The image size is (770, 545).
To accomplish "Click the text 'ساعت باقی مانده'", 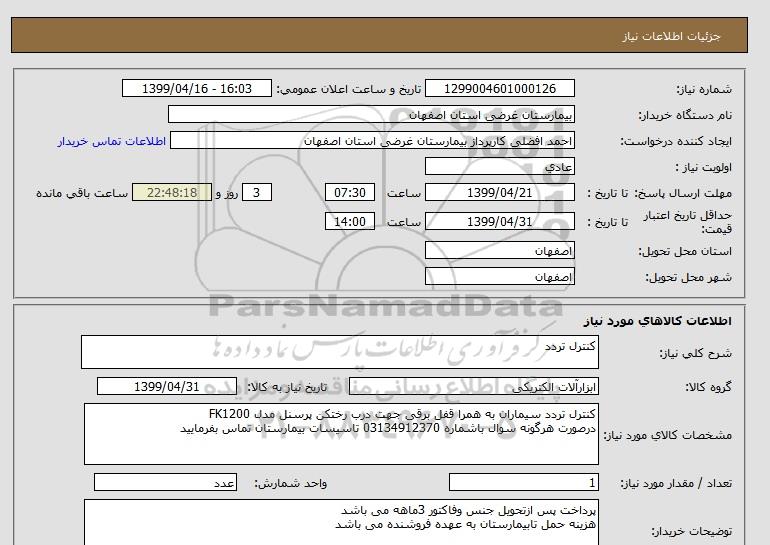I will 82,193.
